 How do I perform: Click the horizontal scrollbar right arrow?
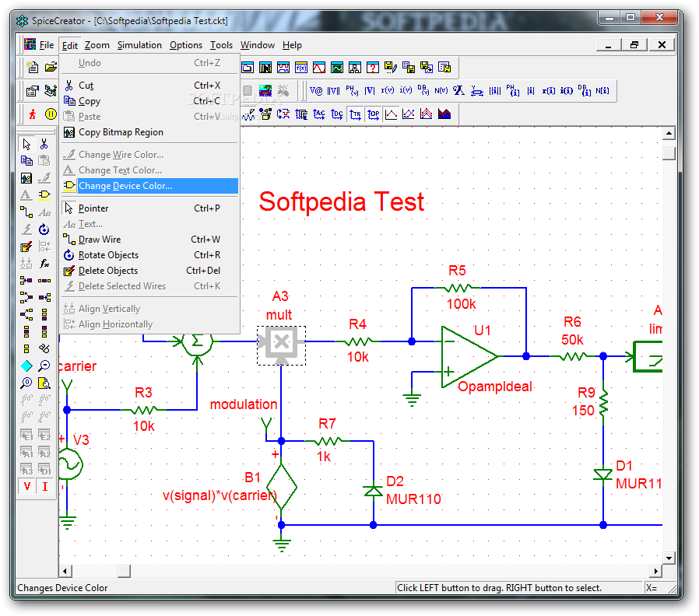(655, 571)
